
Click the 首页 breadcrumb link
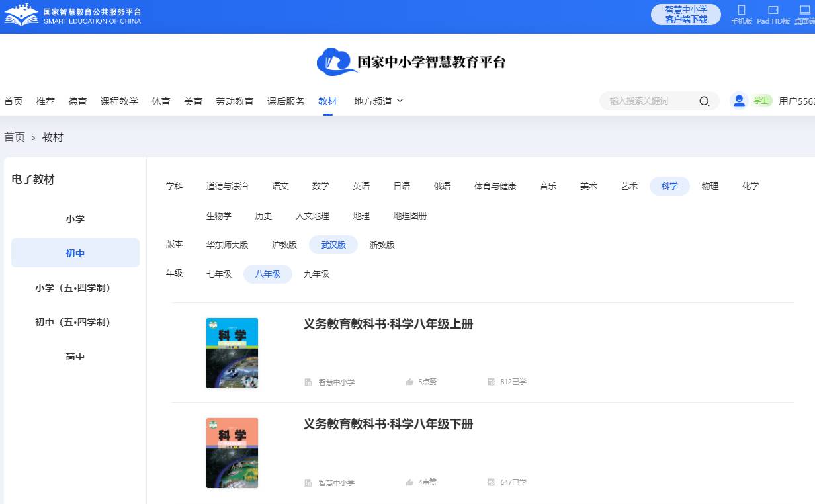[15, 137]
